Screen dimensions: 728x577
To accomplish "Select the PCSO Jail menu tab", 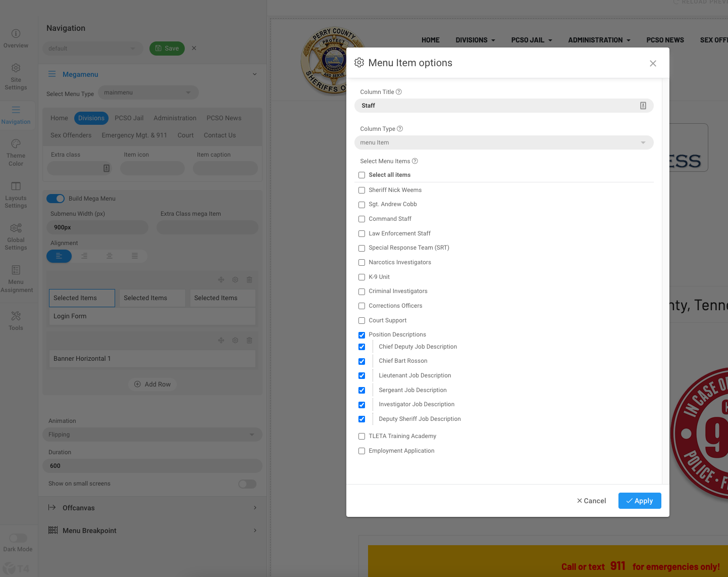I will 129,118.
